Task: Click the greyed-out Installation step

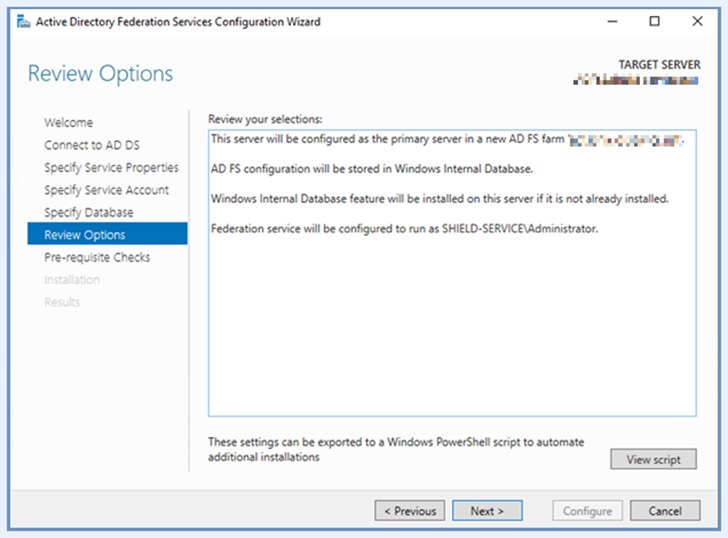Action: (x=71, y=280)
